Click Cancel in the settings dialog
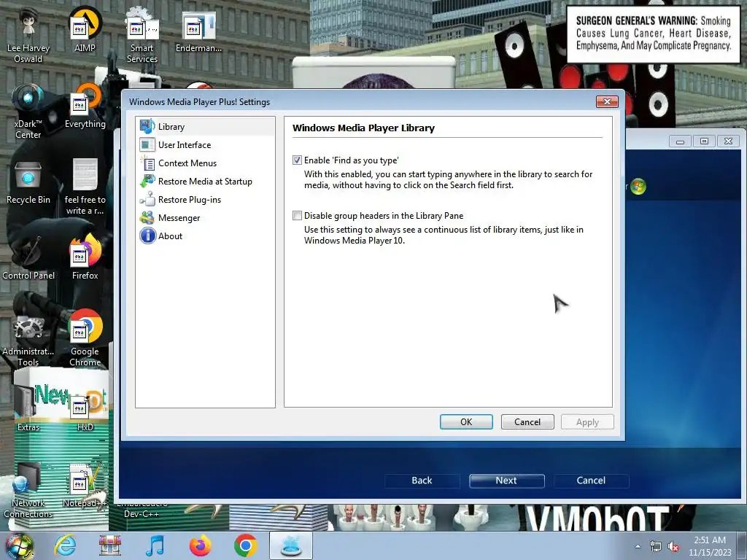The width and height of the screenshot is (747, 560). pos(527,422)
